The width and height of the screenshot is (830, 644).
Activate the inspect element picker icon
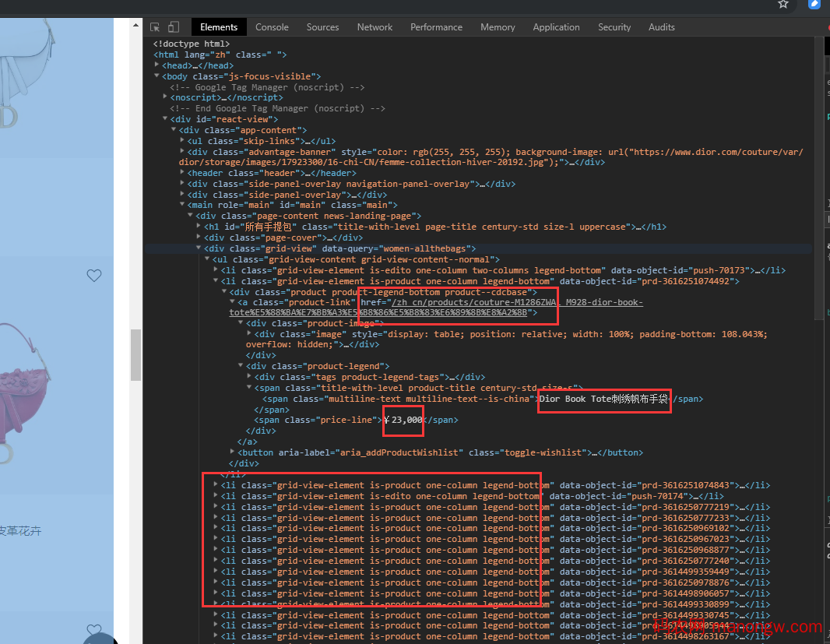(156, 27)
